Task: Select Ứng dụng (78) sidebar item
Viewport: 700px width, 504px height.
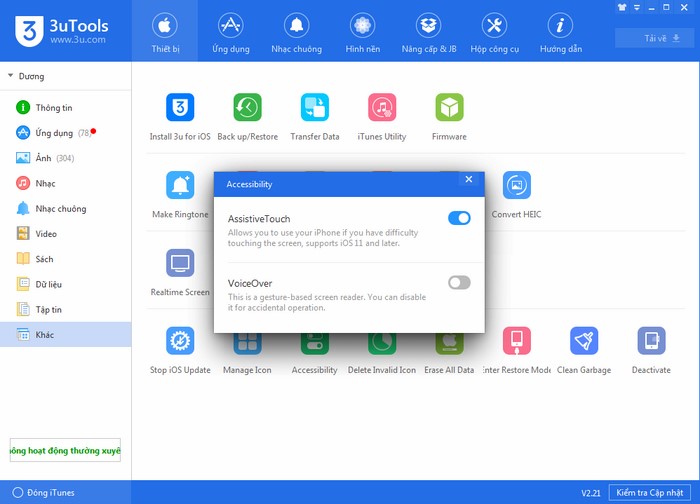Action: pyautogui.click(x=66, y=133)
